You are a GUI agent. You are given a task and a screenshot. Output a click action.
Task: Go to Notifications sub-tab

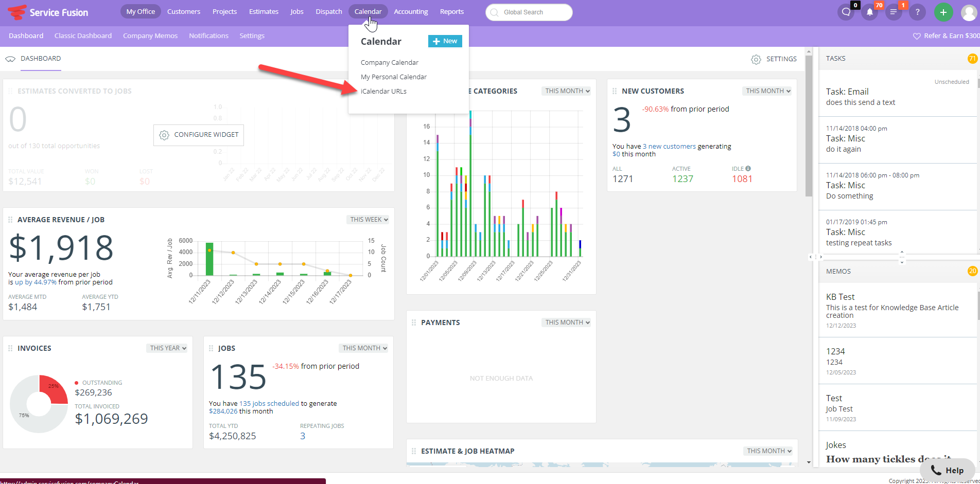click(x=208, y=35)
